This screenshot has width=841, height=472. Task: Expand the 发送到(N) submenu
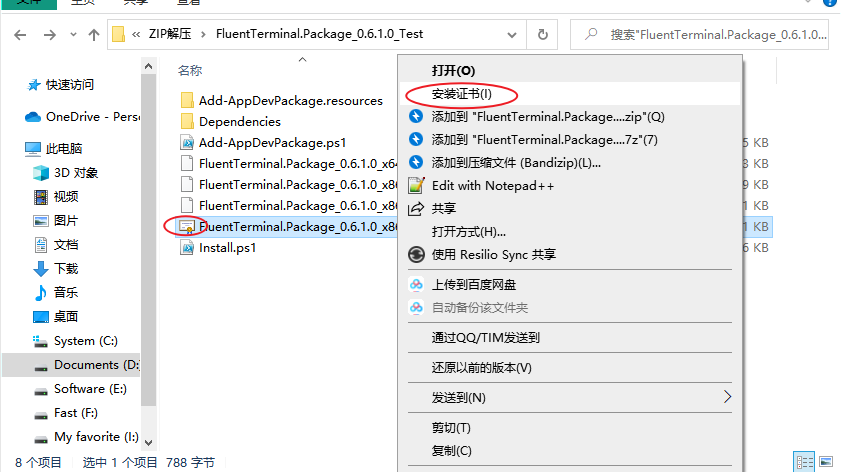(x=570, y=397)
